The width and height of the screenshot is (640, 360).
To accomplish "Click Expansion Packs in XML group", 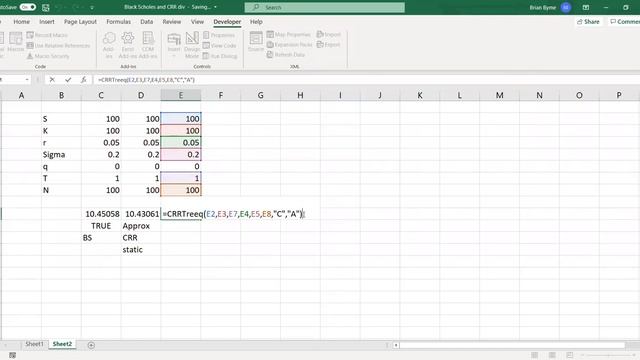I will [289, 44].
